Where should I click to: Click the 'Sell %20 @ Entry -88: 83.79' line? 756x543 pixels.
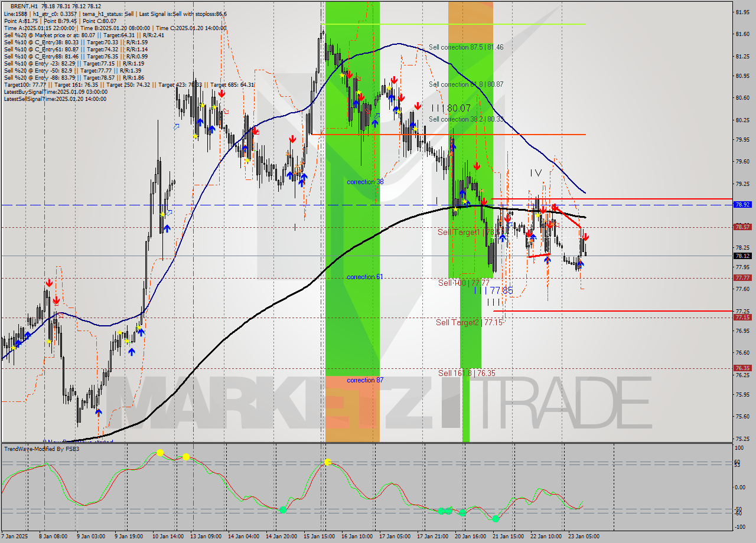coord(74,77)
